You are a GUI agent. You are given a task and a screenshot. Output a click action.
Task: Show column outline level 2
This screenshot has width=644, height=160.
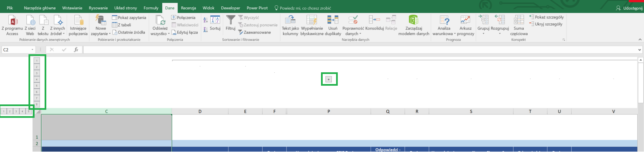click(x=37, y=67)
